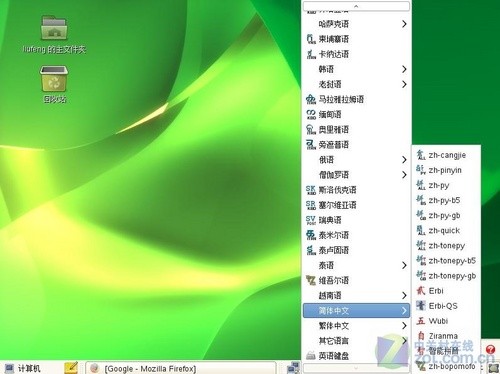Choose 英语键盘 from the language menu
This screenshot has height=374, width=500.
(356, 356)
